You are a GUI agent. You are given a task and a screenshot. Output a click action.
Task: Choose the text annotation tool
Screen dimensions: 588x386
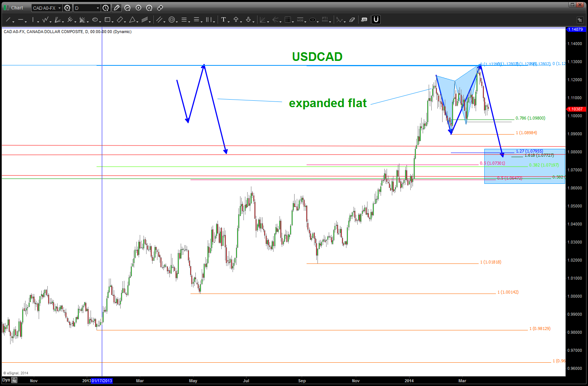click(224, 20)
